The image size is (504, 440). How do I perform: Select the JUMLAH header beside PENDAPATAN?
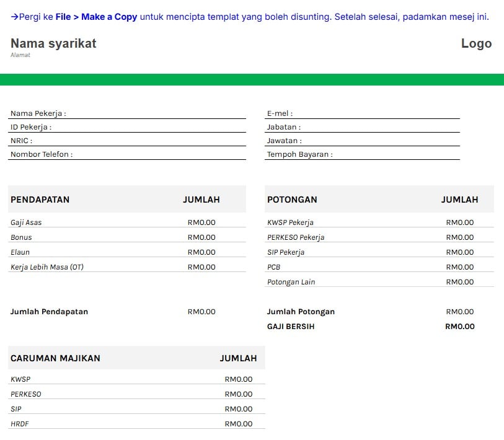click(x=201, y=200)
